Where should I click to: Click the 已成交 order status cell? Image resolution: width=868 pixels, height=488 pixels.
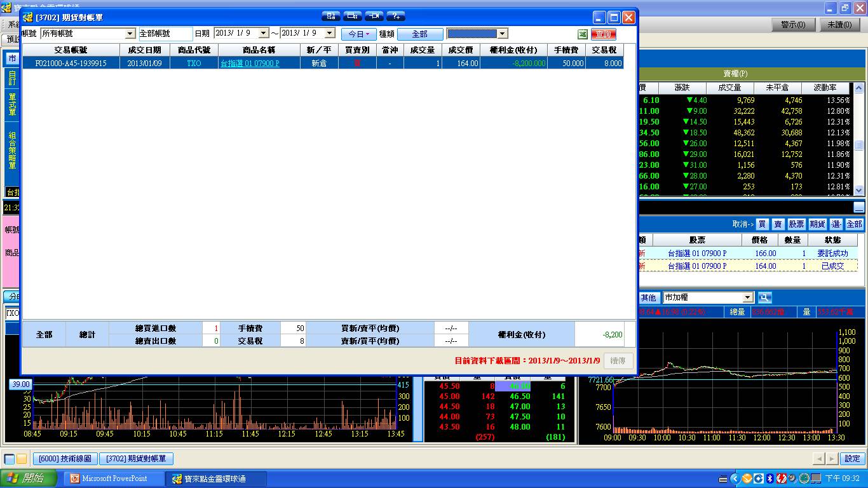832,266
